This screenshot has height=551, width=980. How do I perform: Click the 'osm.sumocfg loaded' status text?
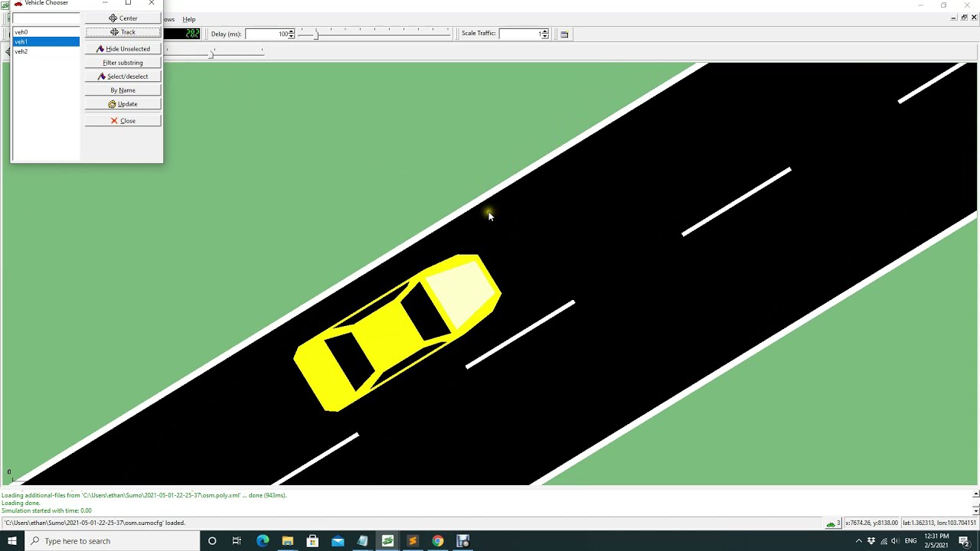[x=95, y=523]
